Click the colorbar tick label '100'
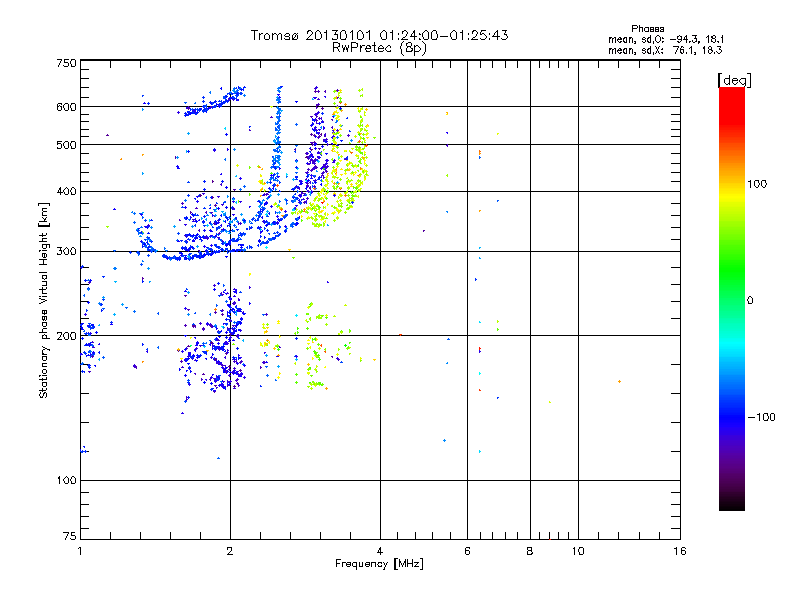Screen dimensions: 800x600 [757, 184]
